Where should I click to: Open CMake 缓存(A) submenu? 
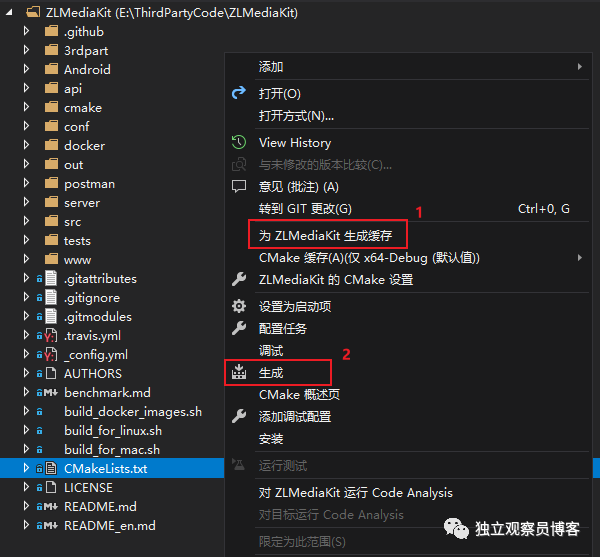(408, 257)
